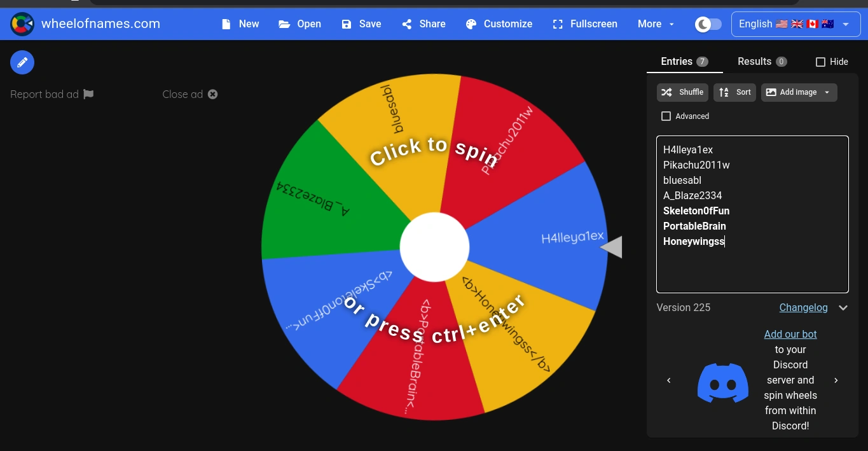Screen dimensions: 868x451
Task: Open the English language selector
Action: coord(795,24)
